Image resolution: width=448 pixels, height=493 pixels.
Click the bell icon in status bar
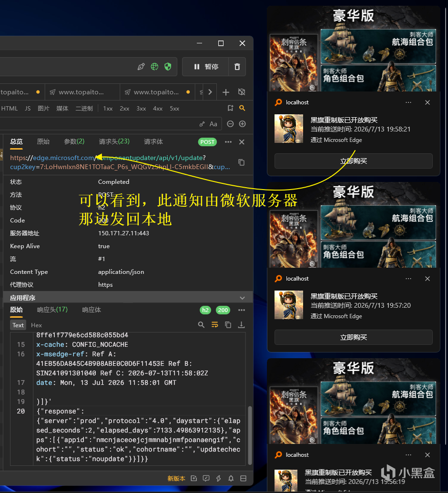pyautogui.click(x=231, y=479)
